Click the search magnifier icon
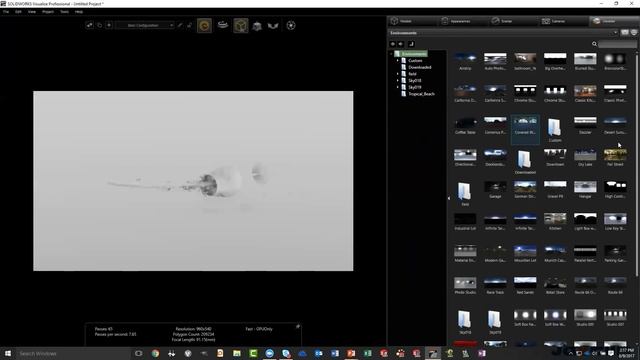 point(594,44)
